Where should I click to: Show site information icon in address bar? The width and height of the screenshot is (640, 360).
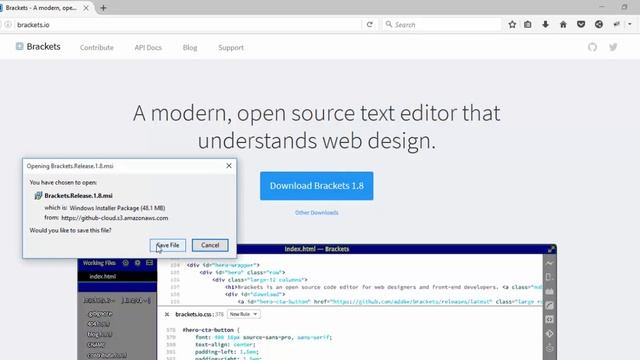coord(8,24)
